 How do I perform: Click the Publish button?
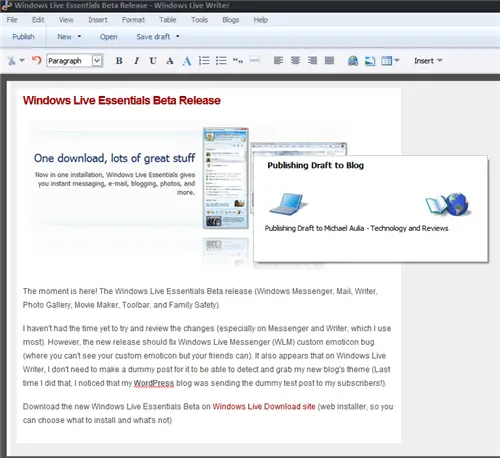(23, 37)
